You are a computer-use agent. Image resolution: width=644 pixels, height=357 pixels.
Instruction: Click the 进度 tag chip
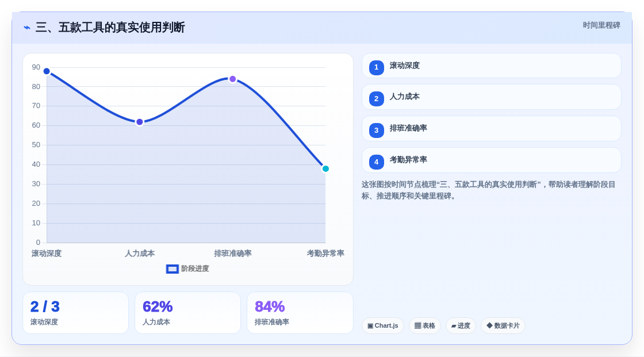point(461,326)
